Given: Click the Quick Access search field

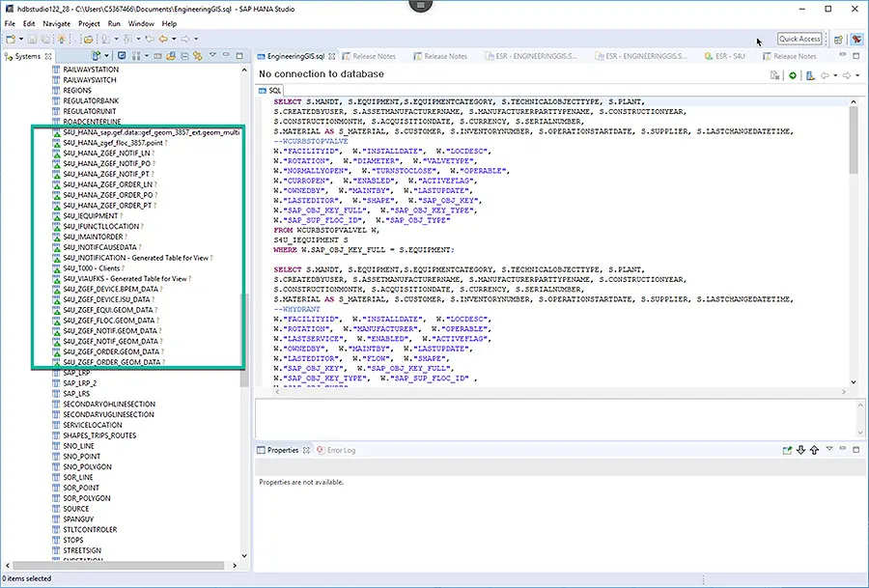Looking at the screenshot, I should click(799, 39).
